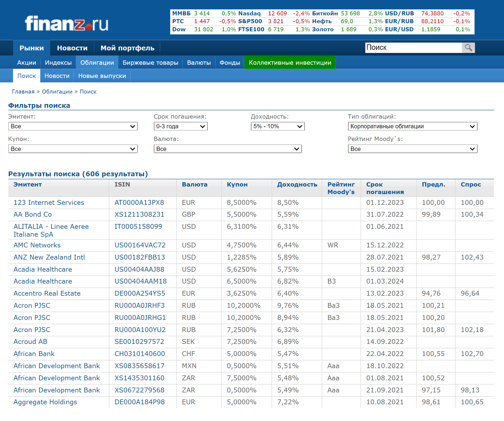Image resolution: width=504 pixels, height=421 pixels.
Task: Open ISIN link US00164VAC72
Action: click(x=140, y=245)
